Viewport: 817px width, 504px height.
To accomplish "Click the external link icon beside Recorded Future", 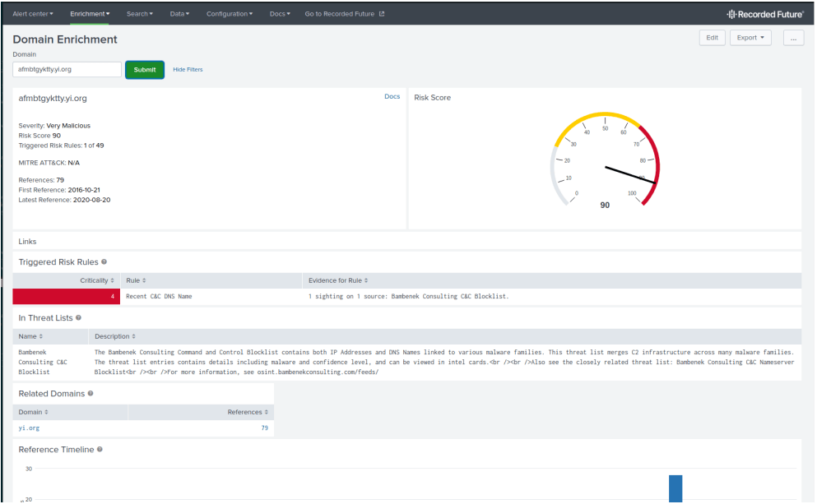I will (x=382, y=14).
